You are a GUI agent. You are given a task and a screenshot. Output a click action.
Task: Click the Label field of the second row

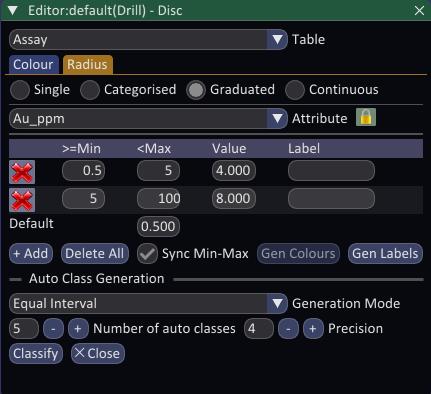tap(331, 199)
